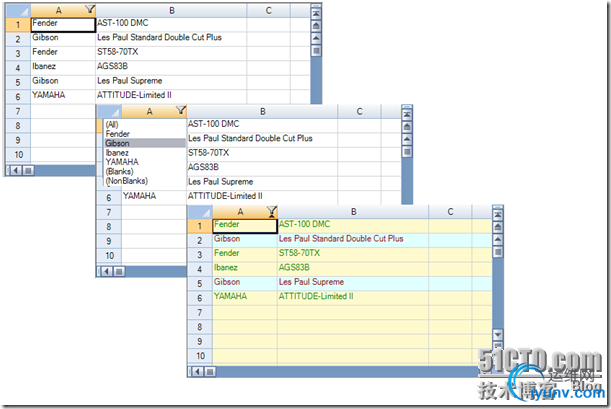Click scroll-left arrow in middle spreadsheet

click(107, 271)
